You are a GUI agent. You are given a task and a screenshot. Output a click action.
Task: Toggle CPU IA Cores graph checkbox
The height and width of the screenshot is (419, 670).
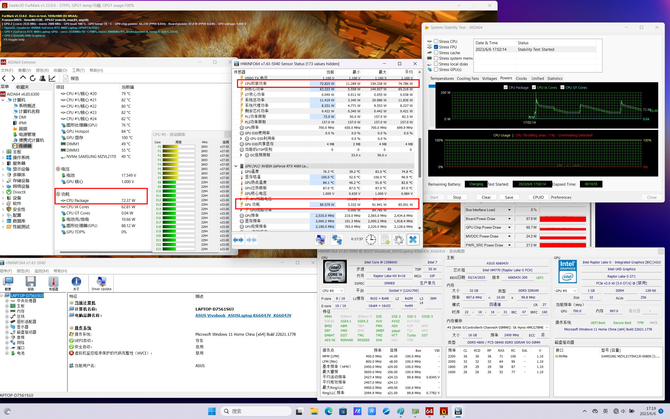pos(534,87)
